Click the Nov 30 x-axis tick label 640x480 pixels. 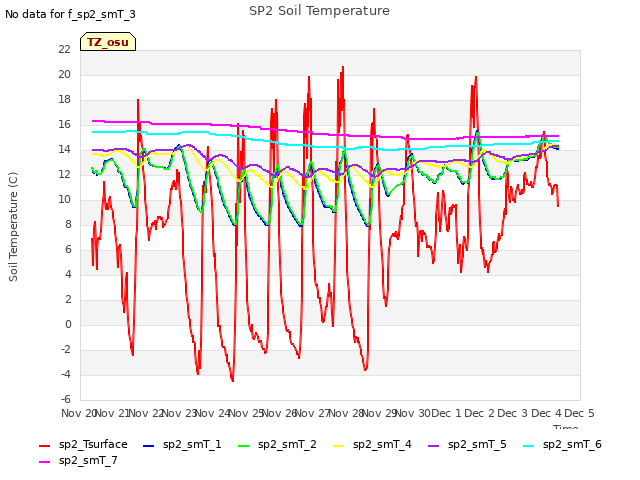413,413
